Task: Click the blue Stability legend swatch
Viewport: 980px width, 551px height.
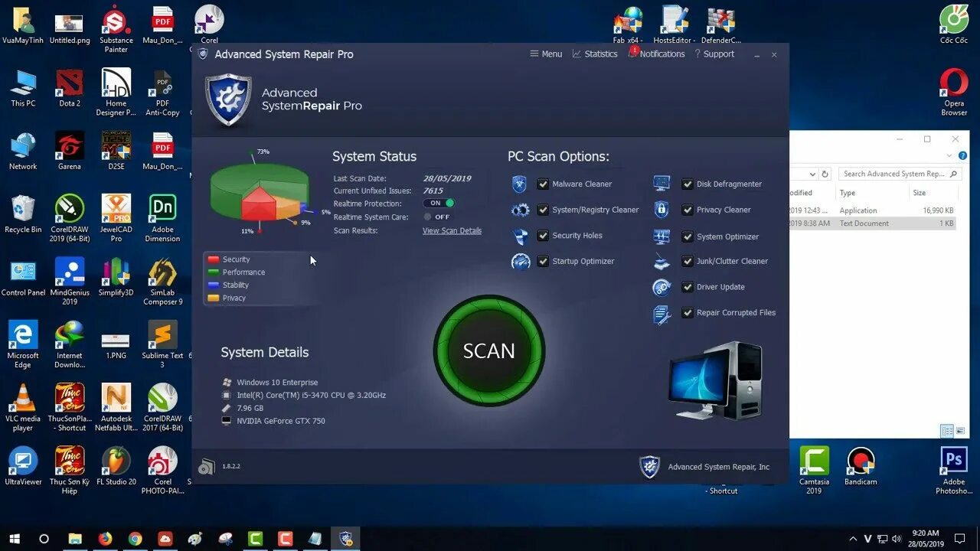Action: pyautogui.click(x=214, y=285)
